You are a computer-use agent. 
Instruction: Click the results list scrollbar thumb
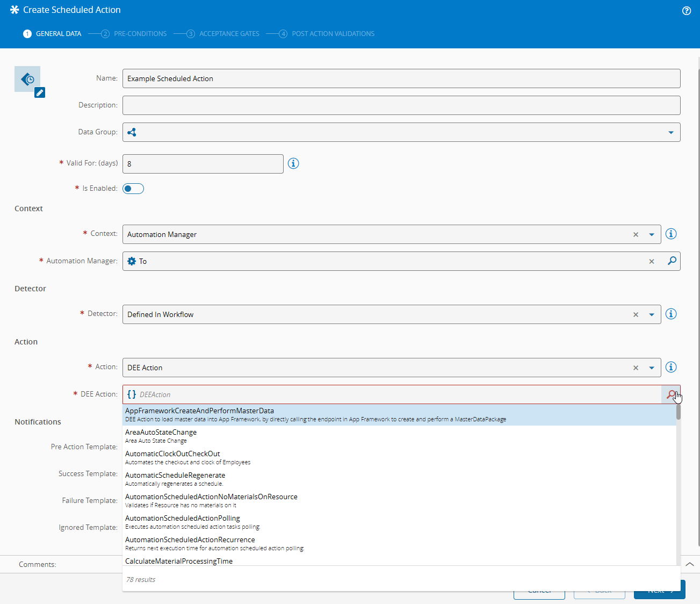tap(679, 412)
